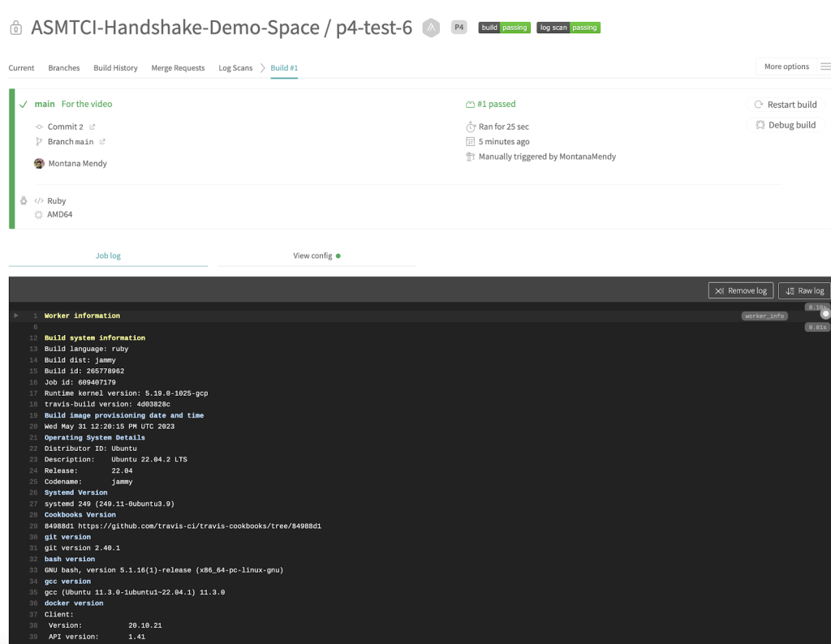Open the Raw log view
The image size is (831, 644).
(804, 290)
